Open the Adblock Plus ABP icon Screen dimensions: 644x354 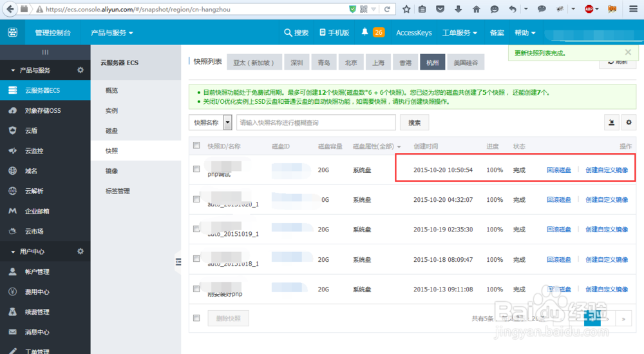tap(589, 9)
